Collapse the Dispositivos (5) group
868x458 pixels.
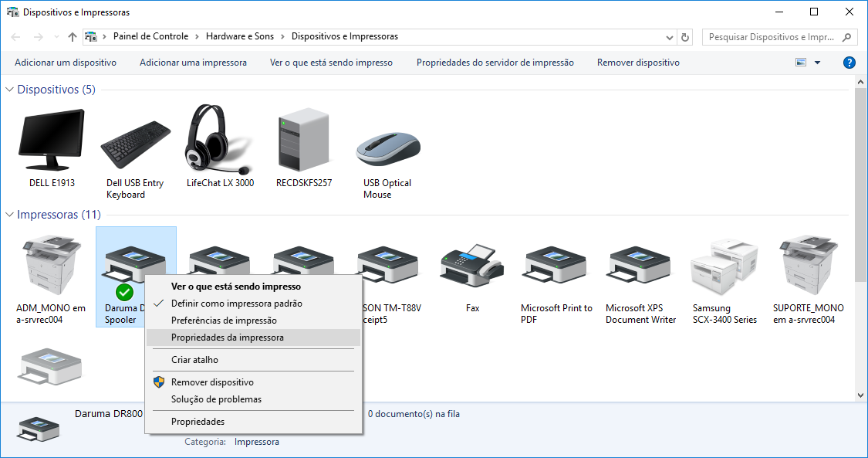[9, 89]
